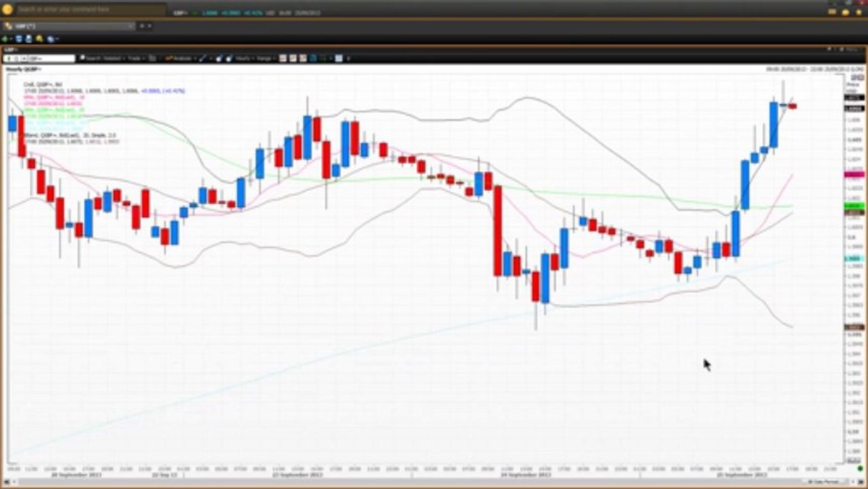Click the light blue table icon
Image resolution: width=868 pixels, height=489 pixels.
point(338,58)
